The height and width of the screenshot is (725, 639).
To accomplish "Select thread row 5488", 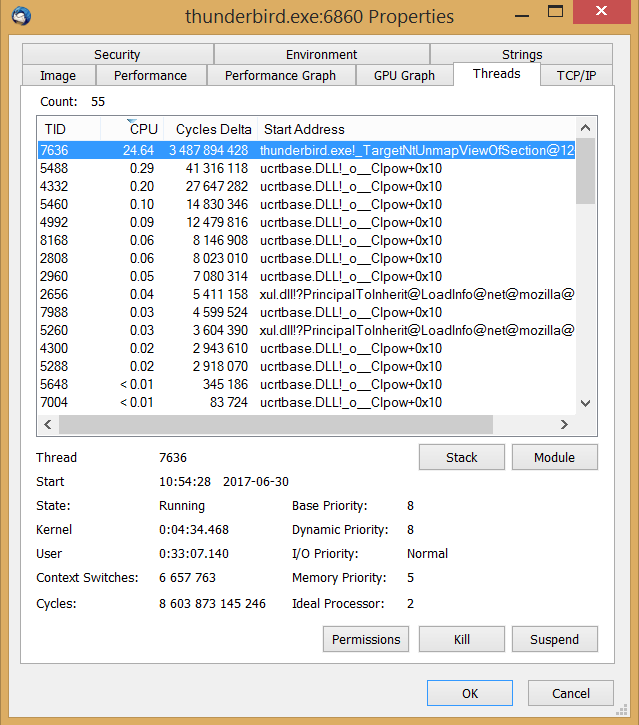I will click(306, 168).
